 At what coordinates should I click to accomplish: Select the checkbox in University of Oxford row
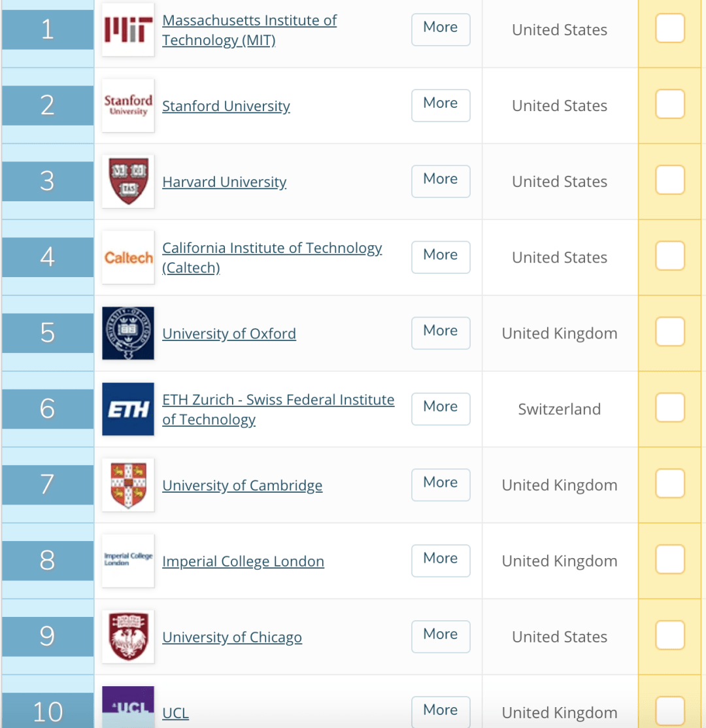coord(669,332)
